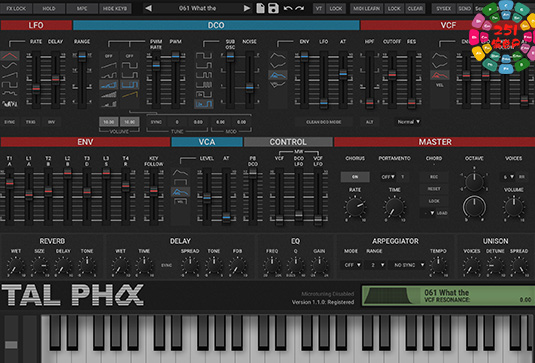The height and width of the screenshot is (363, 535).
Task: Select the top VCF envelope mode shape
Action: point(439,56)
